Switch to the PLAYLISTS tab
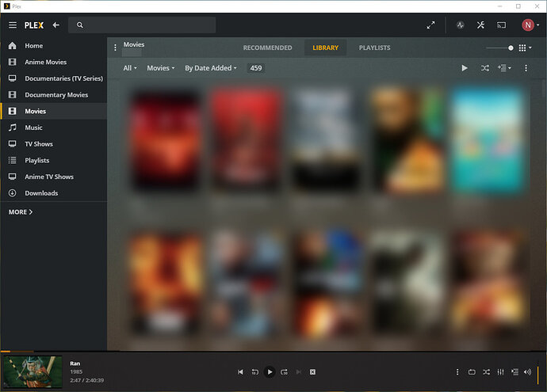The image size is (547, 392). 375,48
